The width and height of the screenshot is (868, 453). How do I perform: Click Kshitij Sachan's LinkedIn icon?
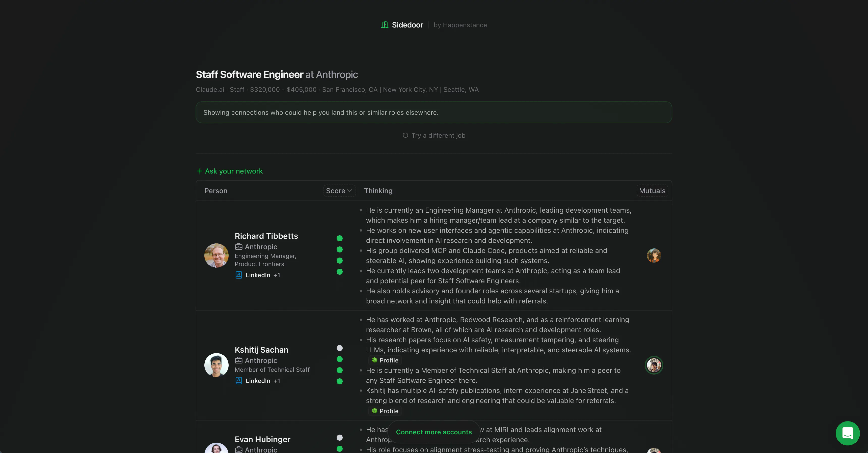[x=238, y=381]
